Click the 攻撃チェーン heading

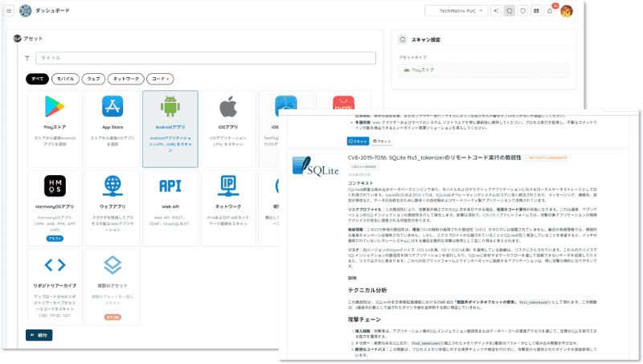click(365, 319)
